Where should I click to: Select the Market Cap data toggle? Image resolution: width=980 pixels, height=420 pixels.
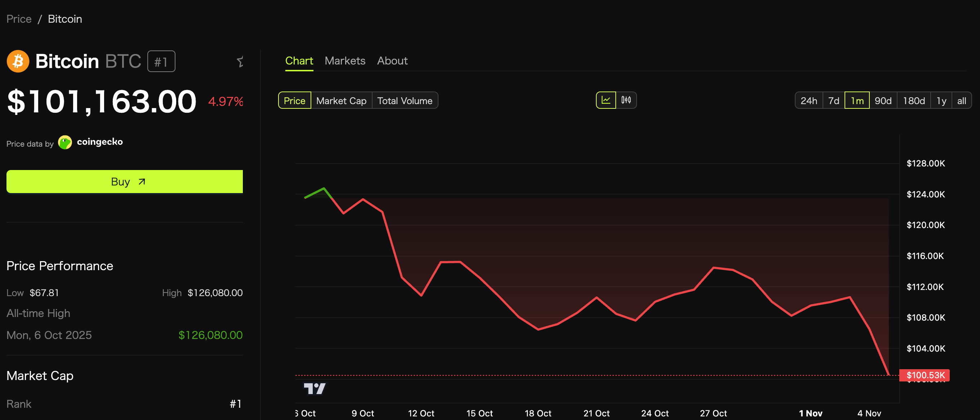(x=341, y=101)
